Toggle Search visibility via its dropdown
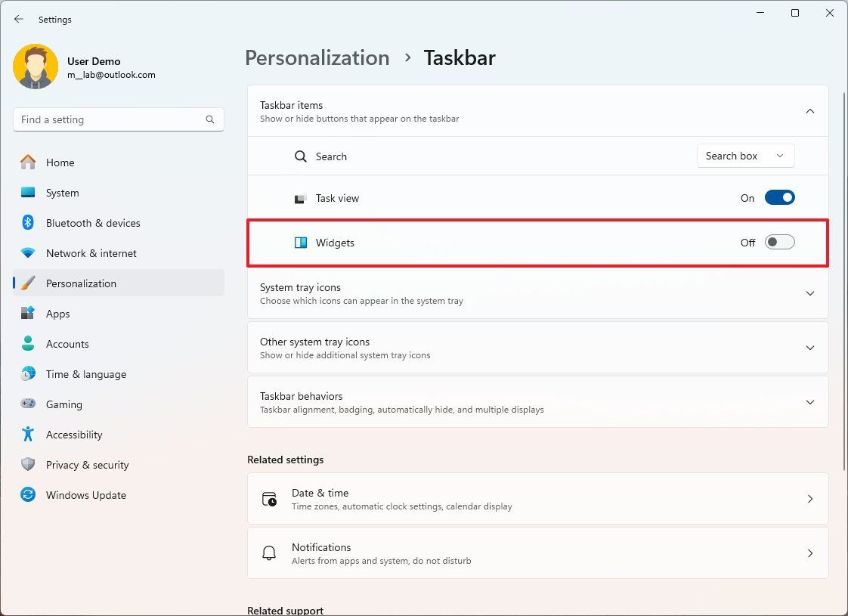 [x=745, y=156]
